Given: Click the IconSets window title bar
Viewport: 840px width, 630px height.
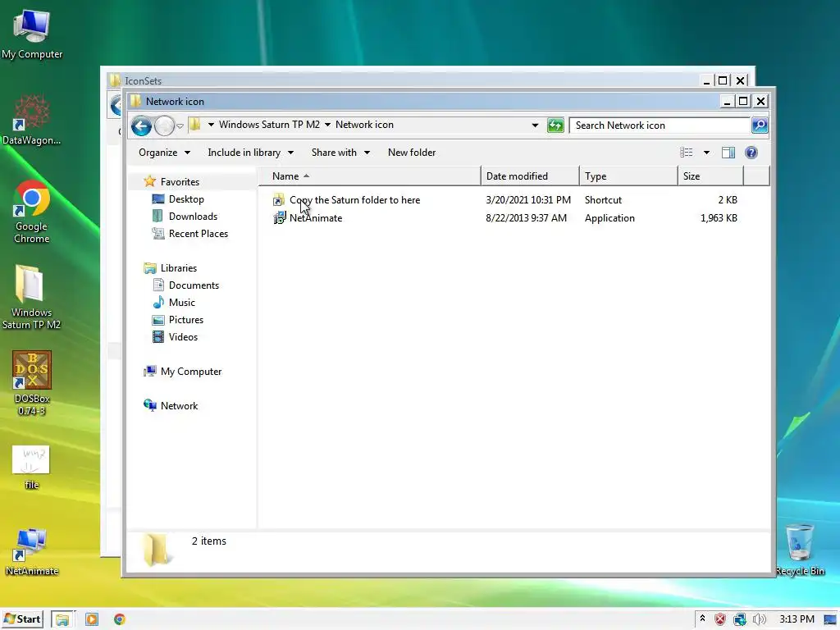Looking at the screenshot, I should 402,80.
